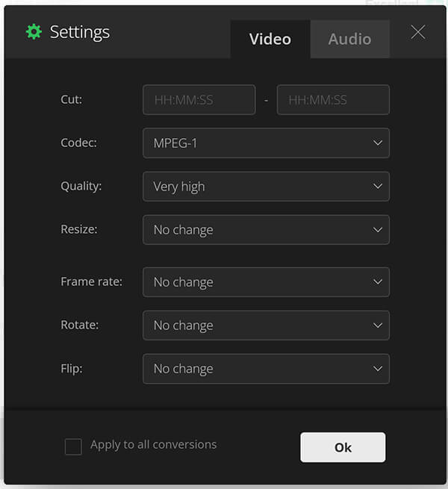Screen dimensions: 448x489
Task: Open the Flip dropdown
Action: click(266, 368)
